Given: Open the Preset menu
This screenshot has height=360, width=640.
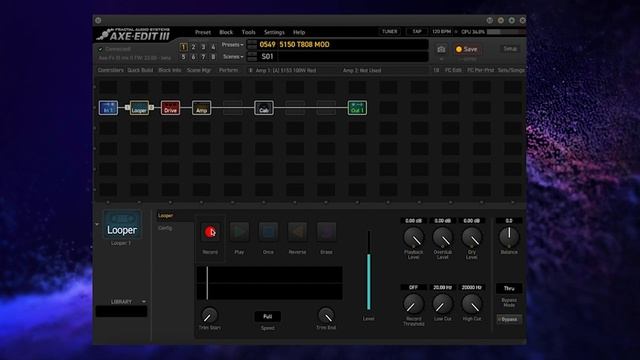Looking at the screenshot, I should coord(203,32).
